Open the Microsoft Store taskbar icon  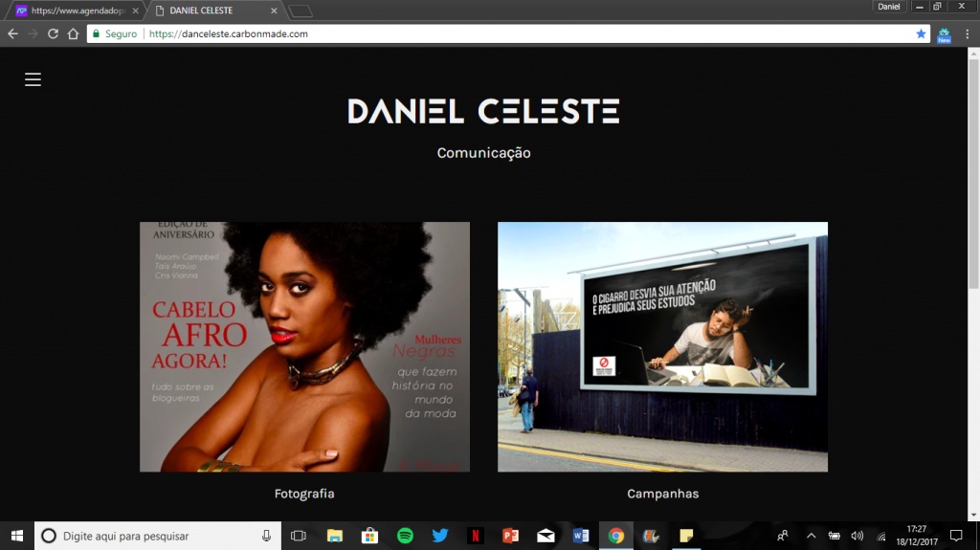(x=369, y=536)
